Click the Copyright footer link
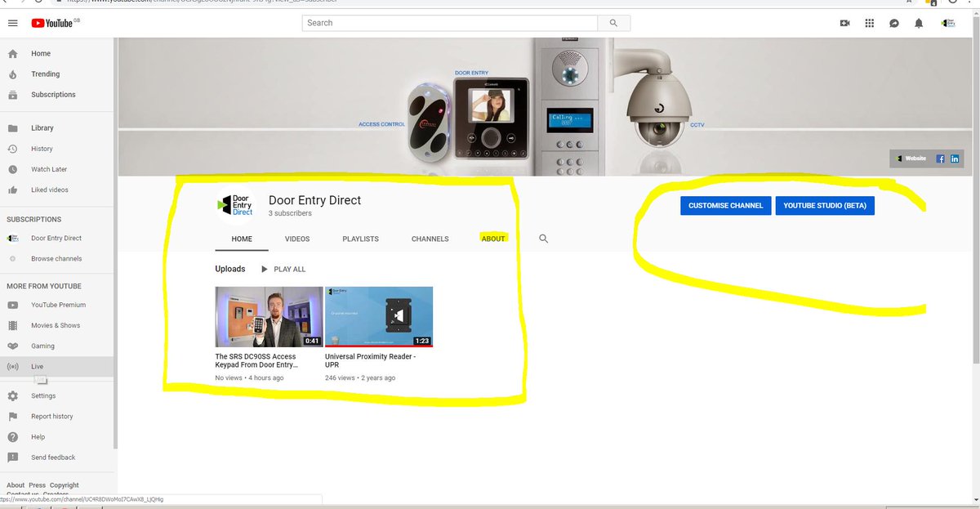The width and height of the screenshot is (980, 509). pos(65,485)
